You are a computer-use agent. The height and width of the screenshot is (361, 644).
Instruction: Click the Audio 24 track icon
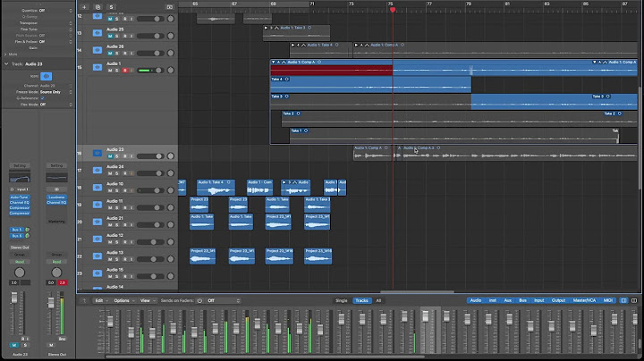tap(97, 171)
